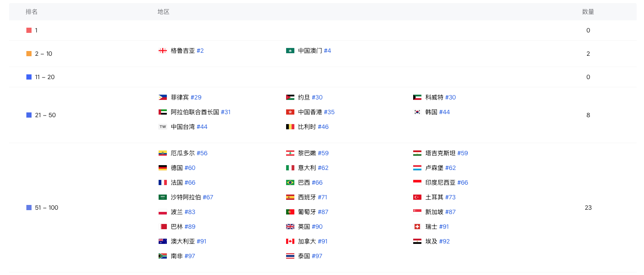
Task: Click the Macau flag icon
Action: tap(290, 51)
